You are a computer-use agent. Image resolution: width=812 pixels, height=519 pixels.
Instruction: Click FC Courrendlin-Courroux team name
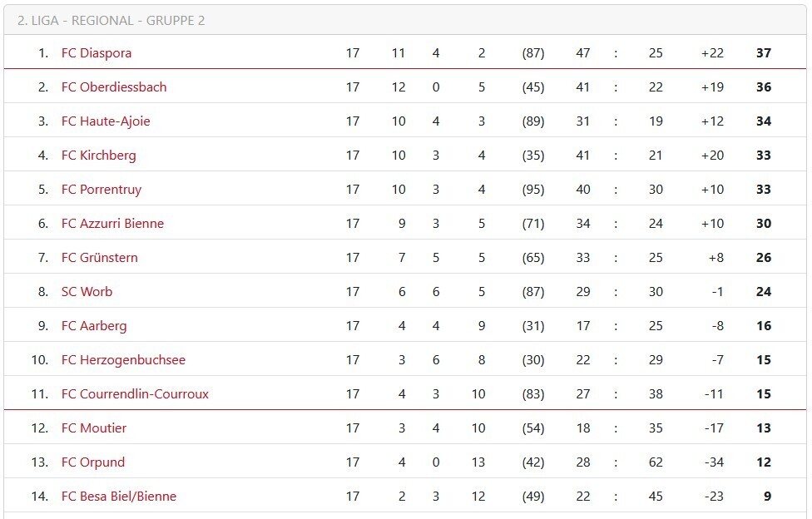tap(135, 394)
